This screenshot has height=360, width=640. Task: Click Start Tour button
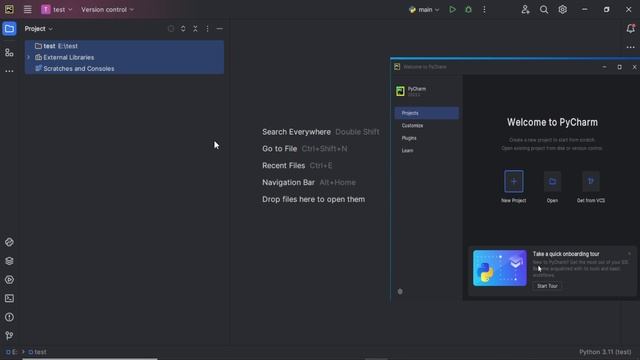pyautogui.click(x=547, y=286)
